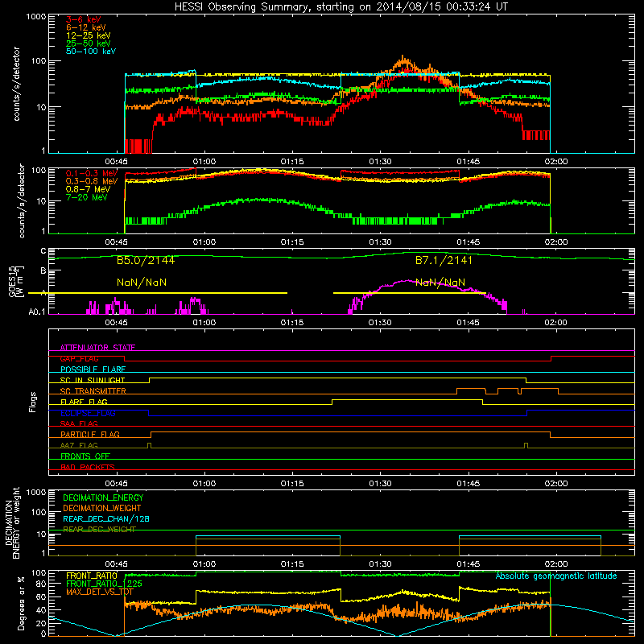Click 01:30 tick under the Flags panel
Viewport: 644px width, 644px height.
(x=380, y=484)
